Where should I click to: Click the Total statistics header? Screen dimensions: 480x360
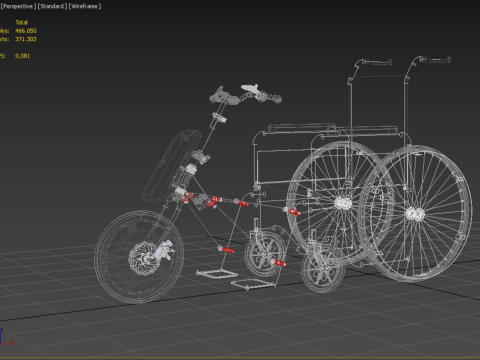(x=21, y=22)
